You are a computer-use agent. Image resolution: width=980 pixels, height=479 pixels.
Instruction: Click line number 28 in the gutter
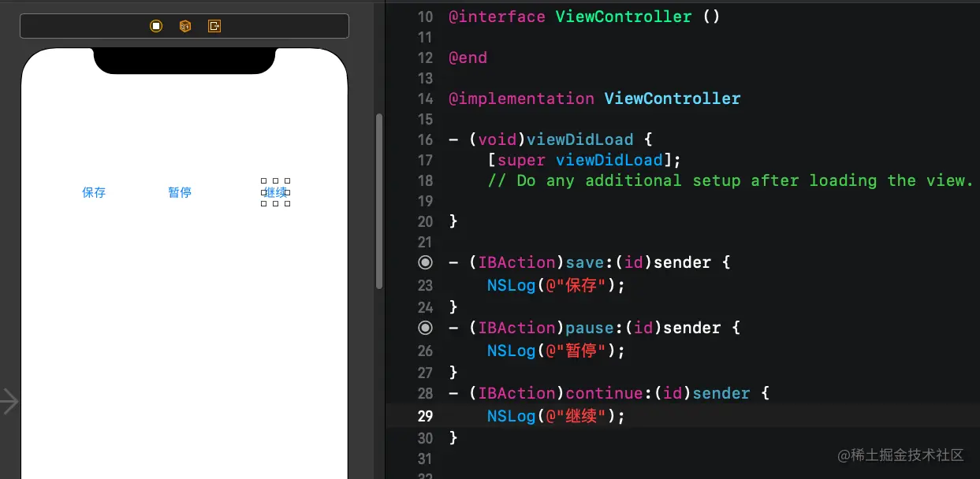click(x=425, y=393)
